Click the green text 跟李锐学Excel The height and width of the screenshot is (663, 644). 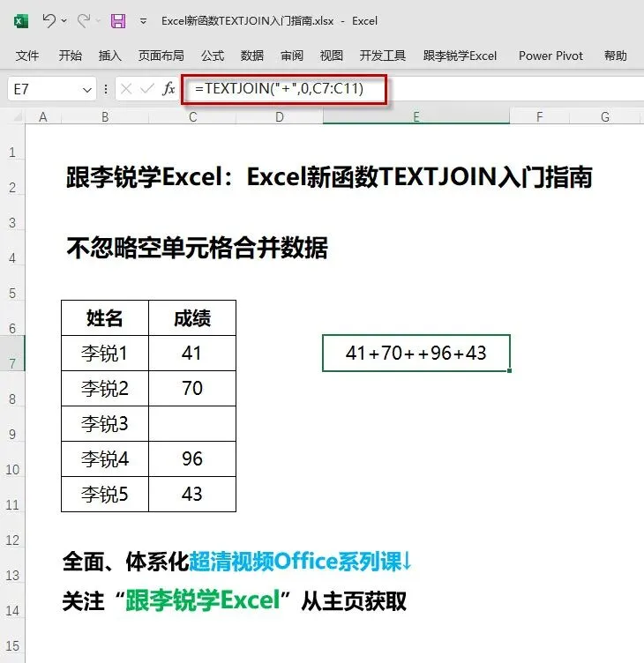coord(203,600)
